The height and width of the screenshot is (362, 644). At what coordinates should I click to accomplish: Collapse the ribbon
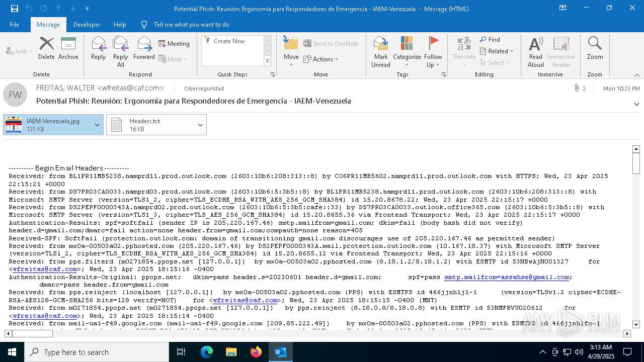[x=636, y=75]
